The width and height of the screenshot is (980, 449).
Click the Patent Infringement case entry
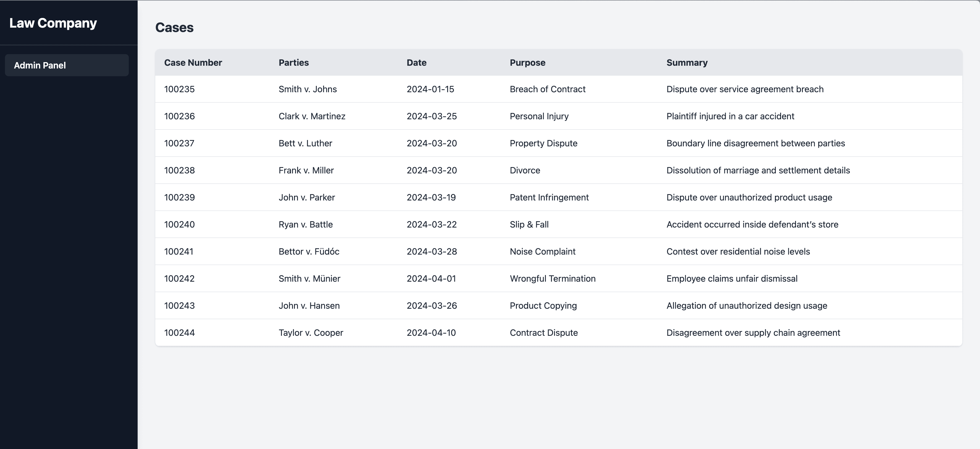coord(549,197)
